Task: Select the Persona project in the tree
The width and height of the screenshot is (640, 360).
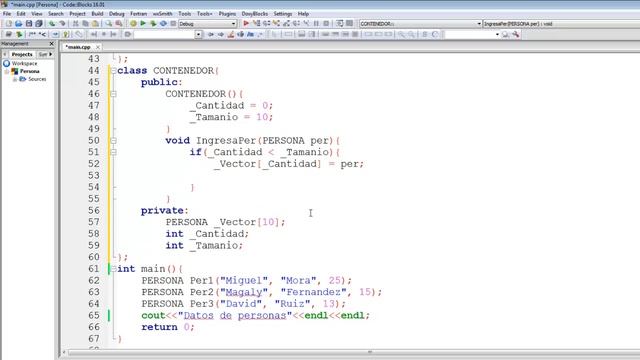Action: [x=30, y=71]
